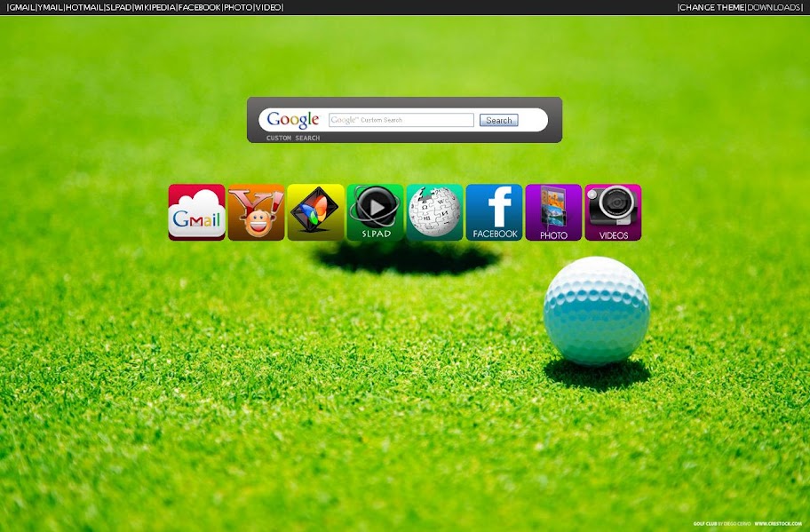Click the Google Search button
This screenshot has height=532, width=810.
(x=498, y=121)
